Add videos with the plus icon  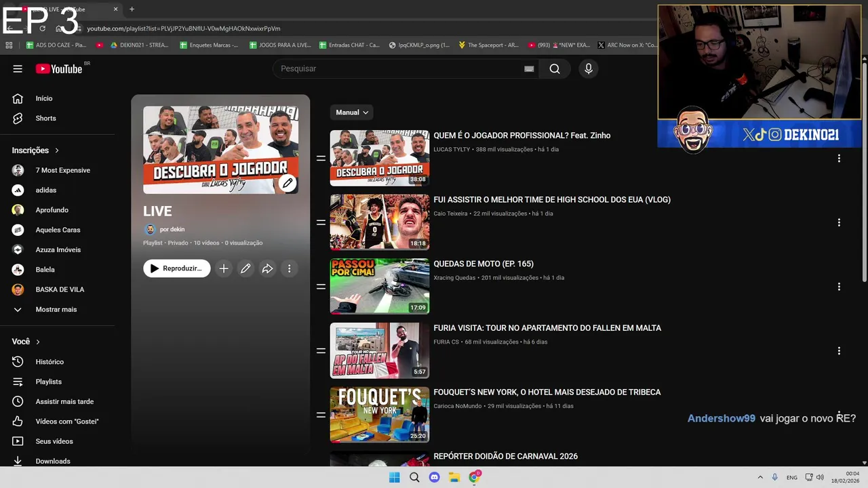224,268
